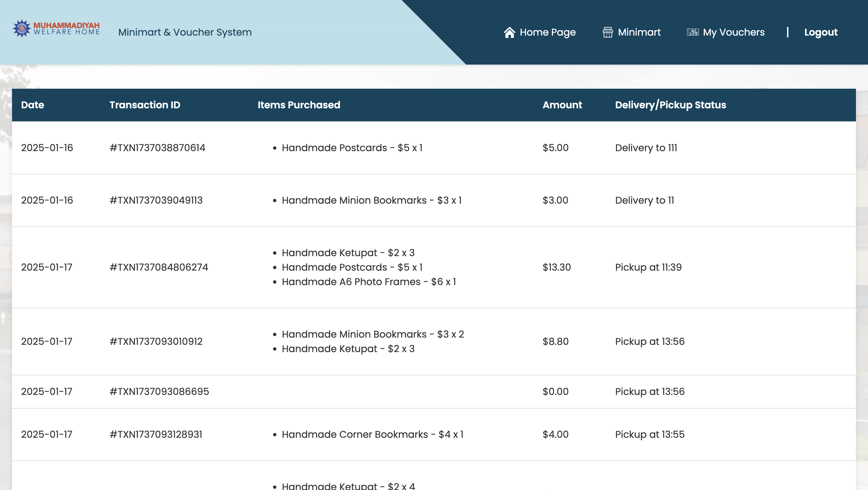The height and width of the screenshot is (490, 868).
Task: Select transaction #TXN1737038870614
Action: [157, 148]
